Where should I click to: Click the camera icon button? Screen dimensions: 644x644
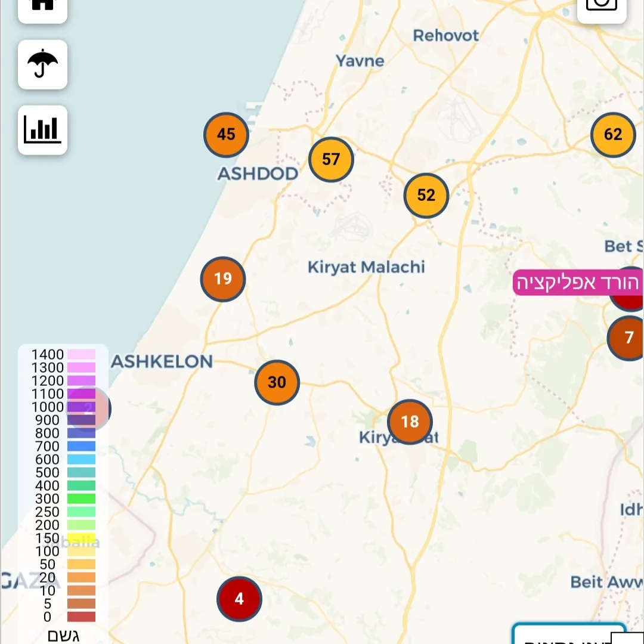tap(602, 6)
